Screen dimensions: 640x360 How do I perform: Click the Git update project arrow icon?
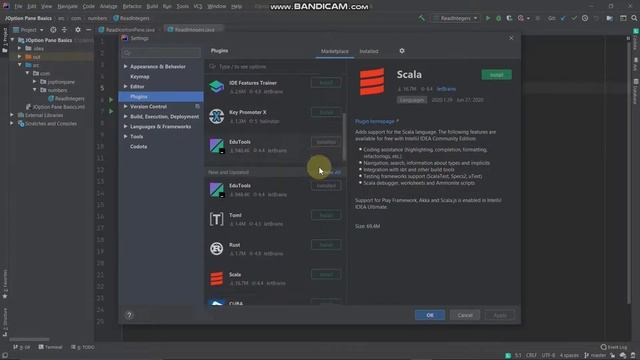click(563, 18)
